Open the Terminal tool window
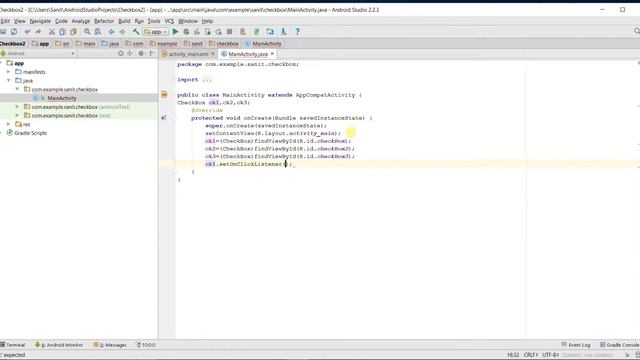 [x=13, y=345]
